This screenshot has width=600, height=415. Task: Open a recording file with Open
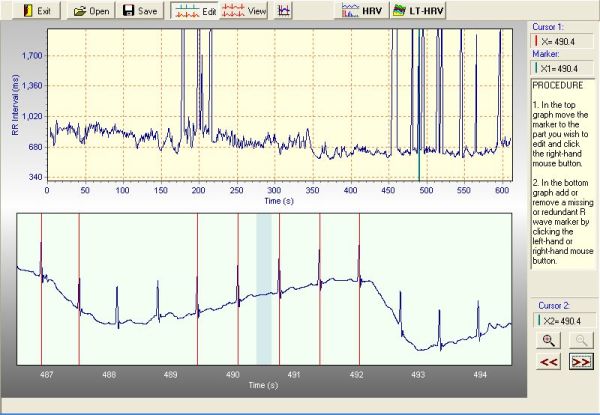click(x=91, y=11)
